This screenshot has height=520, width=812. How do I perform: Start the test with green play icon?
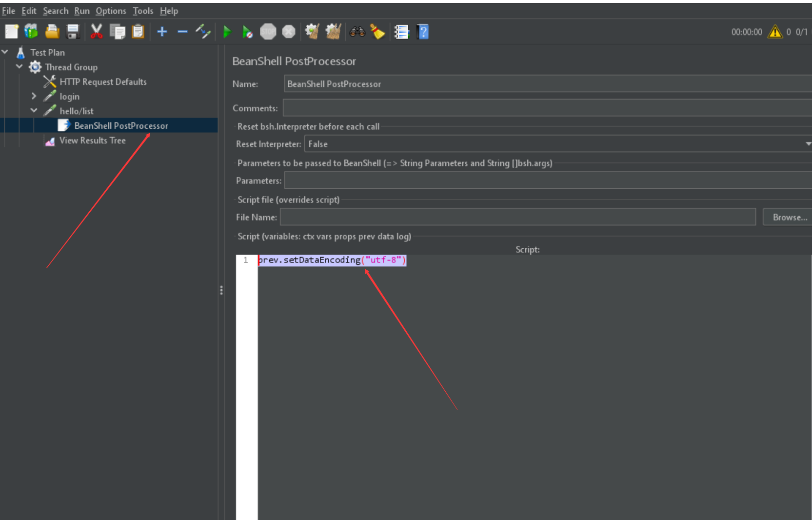(227, 32)
